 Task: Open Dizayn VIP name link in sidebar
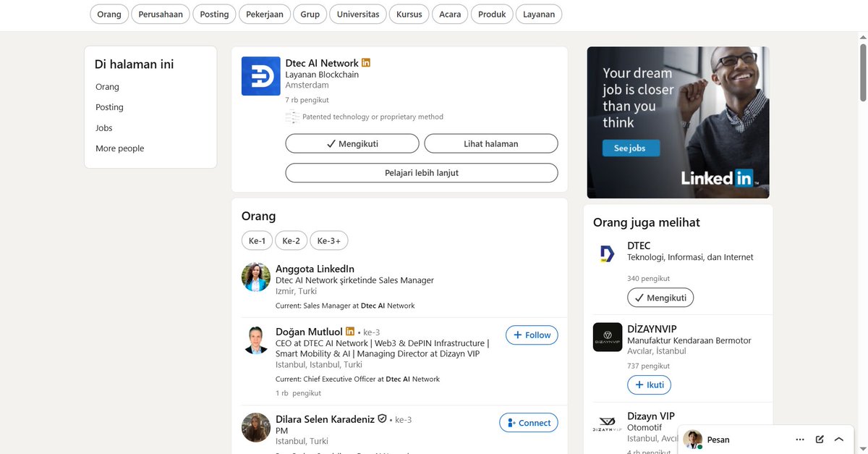click(651, 416)
